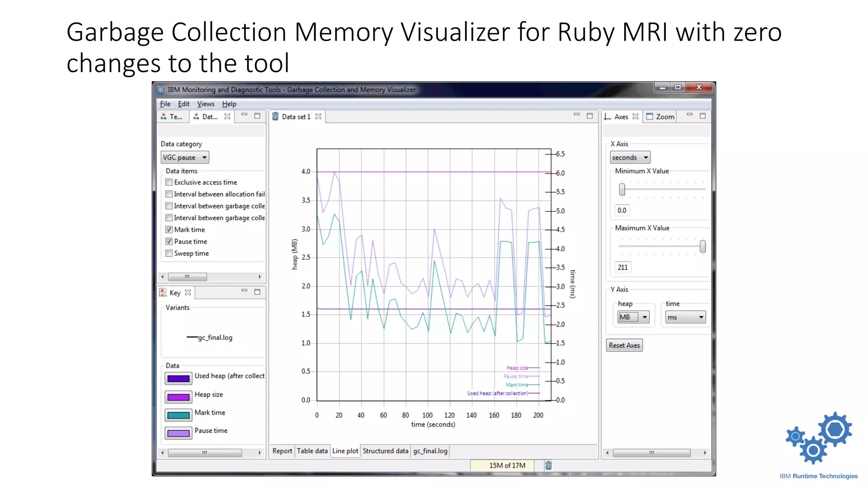Close the Data set 1 tab
This screenshot has width=868, height=488.
tap(318, 116)
